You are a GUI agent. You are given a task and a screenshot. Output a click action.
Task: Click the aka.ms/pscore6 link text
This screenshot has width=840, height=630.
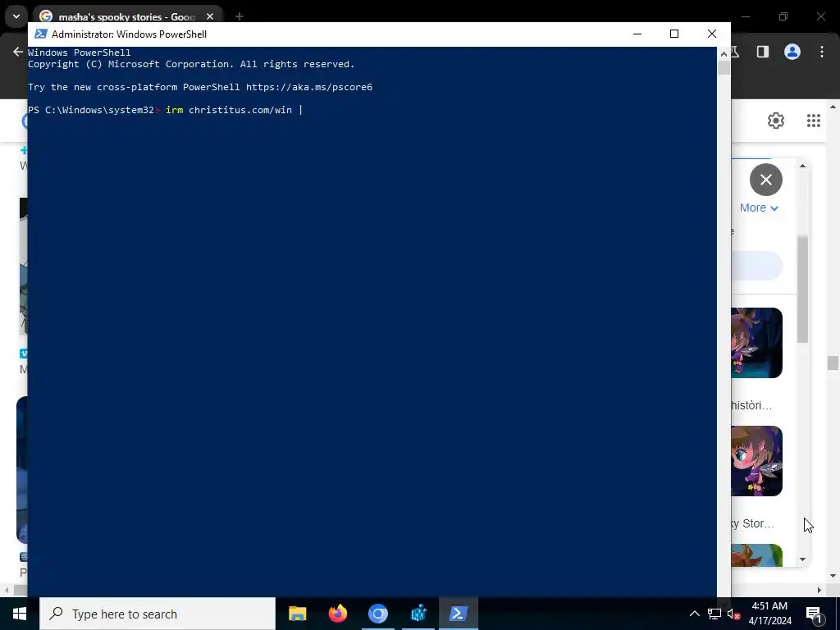pos(309,87)
